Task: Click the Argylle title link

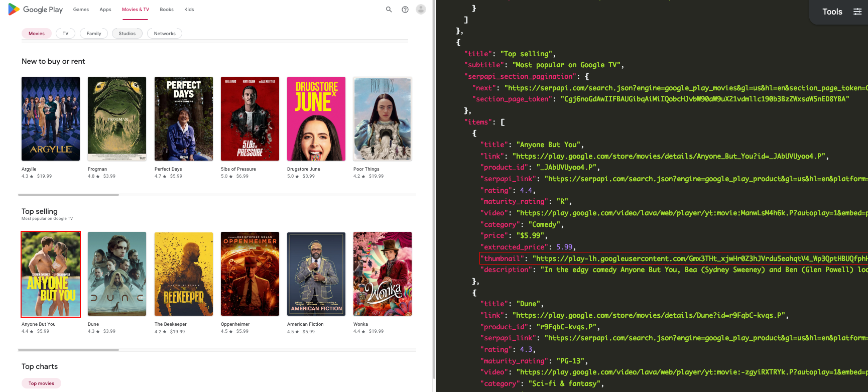Action: click(x=29, y=169)
